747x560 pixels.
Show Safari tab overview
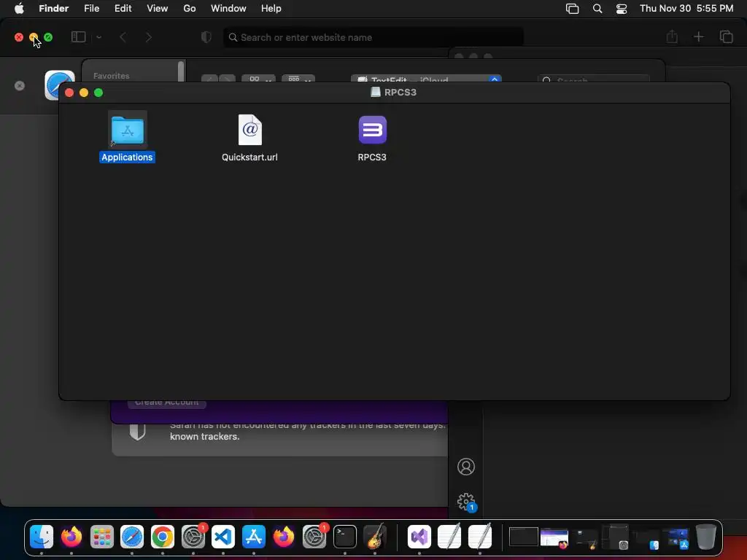point(726,36)
